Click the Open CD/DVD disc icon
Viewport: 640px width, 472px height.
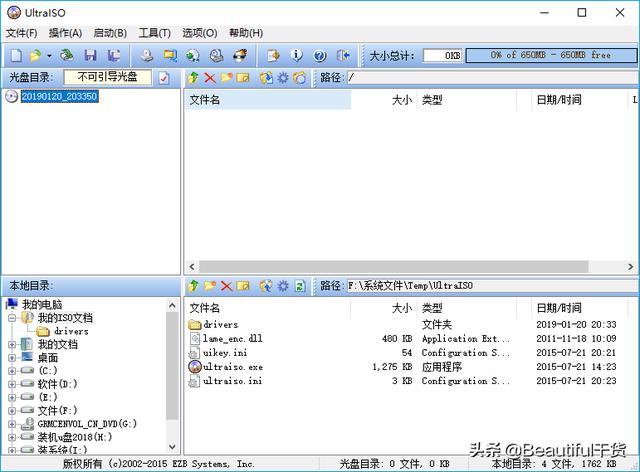(67, 55)
